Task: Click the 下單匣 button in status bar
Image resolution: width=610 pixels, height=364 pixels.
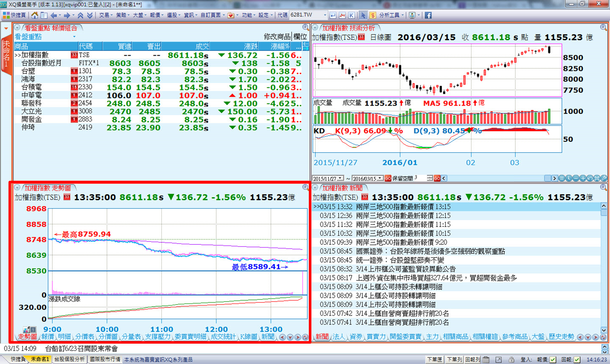Action: 435,359
